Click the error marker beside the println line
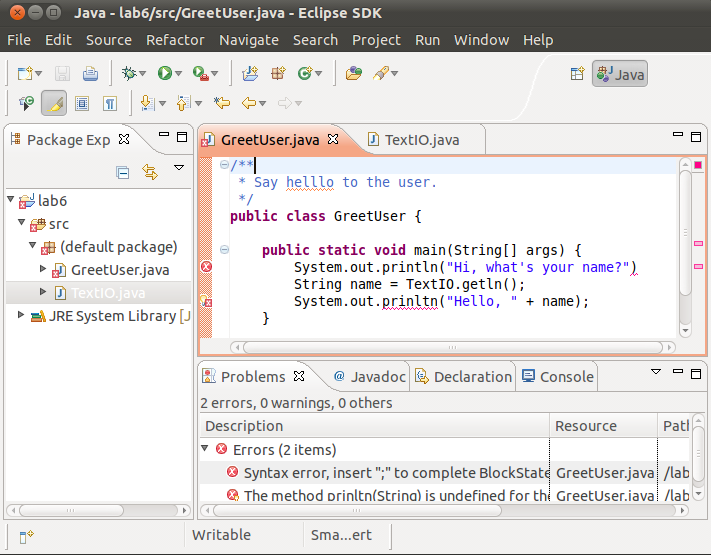 click(x=206, y=266)
